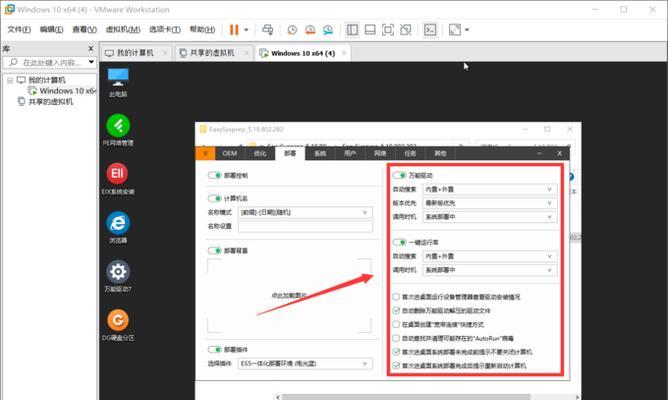Toggle the 部署插件 switch
The width and height of the screenshot is (668, 400).
coord(214,349)
